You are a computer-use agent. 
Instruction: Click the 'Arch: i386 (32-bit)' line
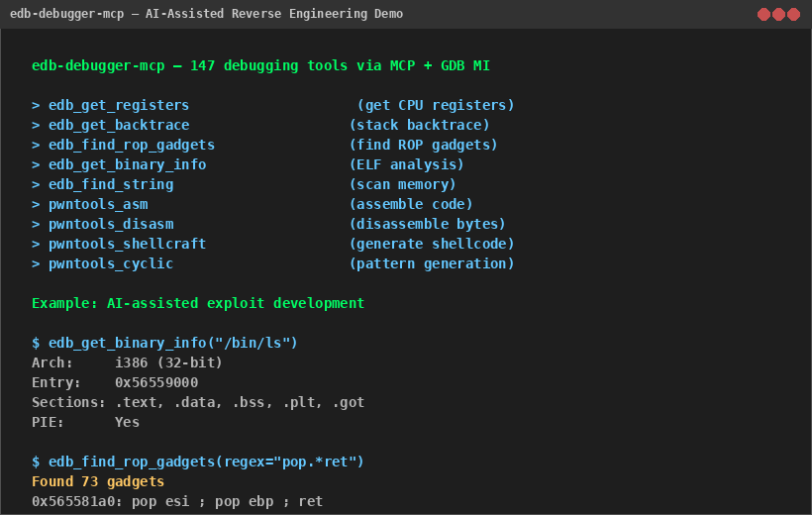click(x=127, y=362)
